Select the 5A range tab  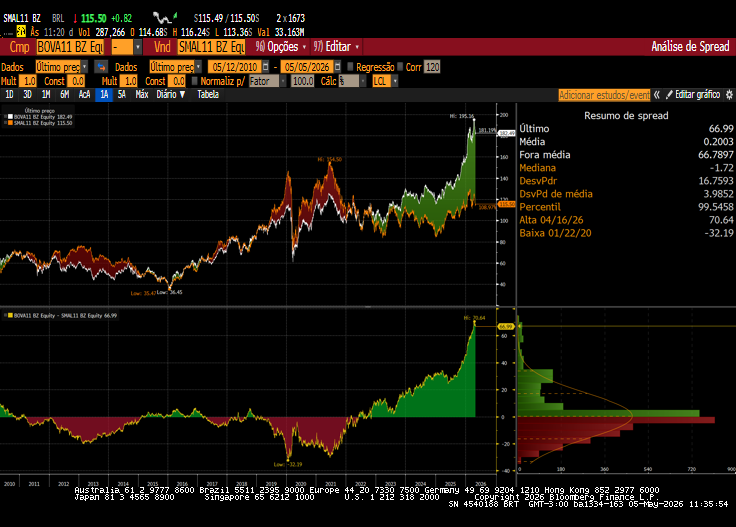[x=122, y=94]
